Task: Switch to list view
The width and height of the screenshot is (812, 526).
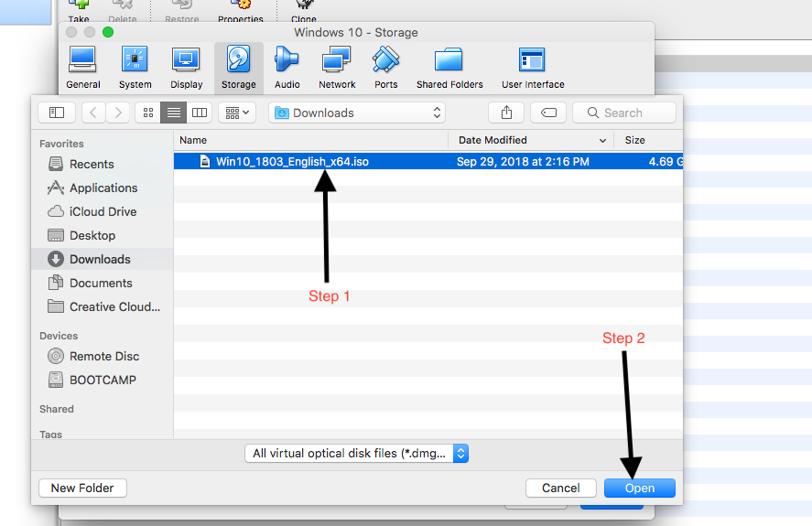Action: 174,113
